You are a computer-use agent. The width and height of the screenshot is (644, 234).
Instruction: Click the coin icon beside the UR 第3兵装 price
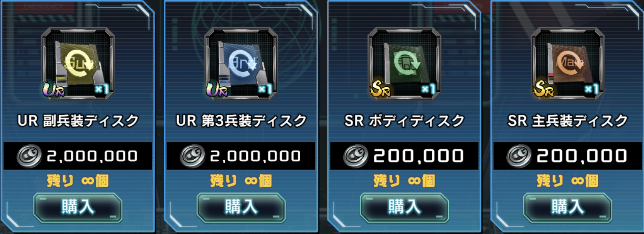pos(192,156)
